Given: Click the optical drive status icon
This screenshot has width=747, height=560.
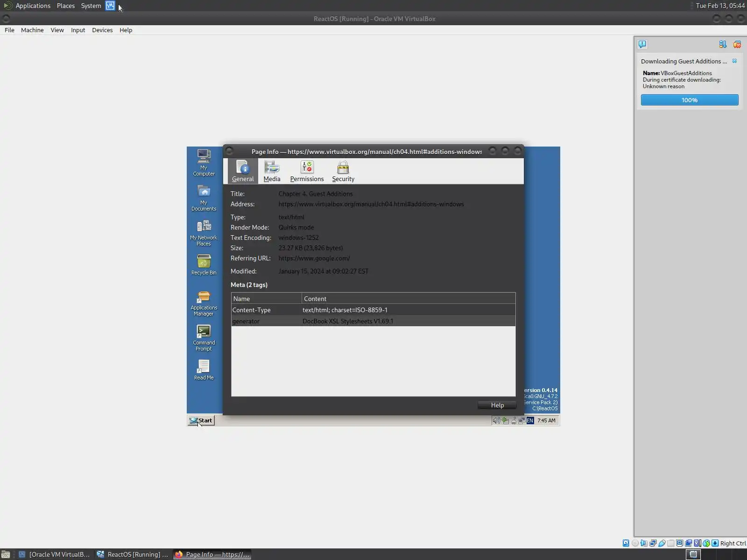Looking at the screenshot, I should 635,543.
